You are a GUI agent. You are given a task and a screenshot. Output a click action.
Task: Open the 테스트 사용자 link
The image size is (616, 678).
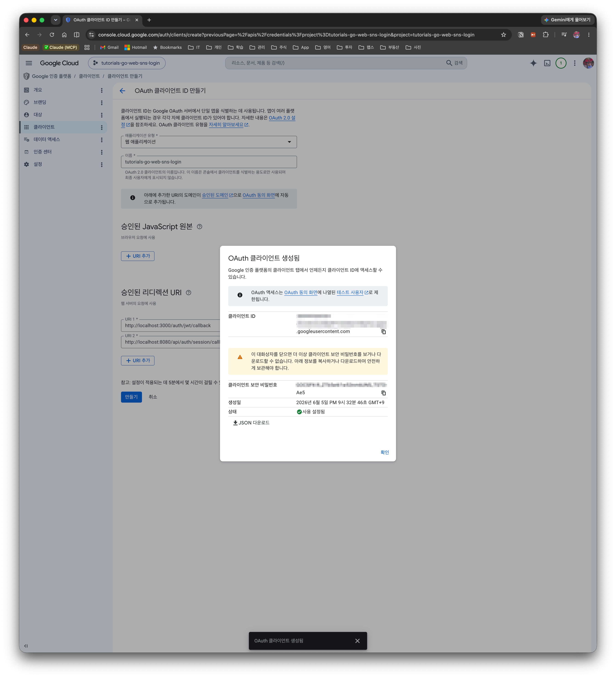pos(352,293)
